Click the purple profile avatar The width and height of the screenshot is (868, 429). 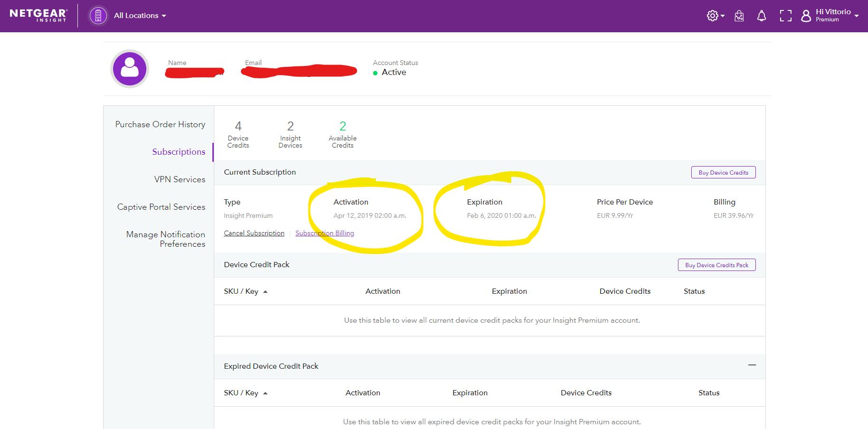[130, 69]
